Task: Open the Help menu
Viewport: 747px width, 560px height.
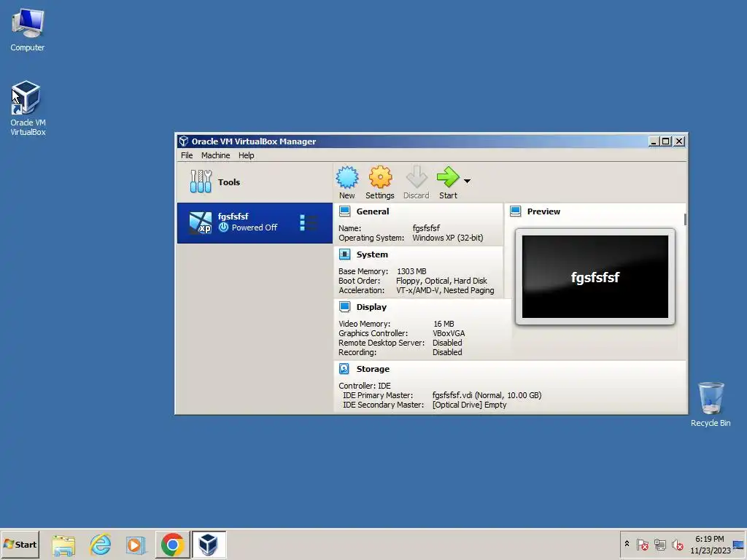Action: pos(247,155)
